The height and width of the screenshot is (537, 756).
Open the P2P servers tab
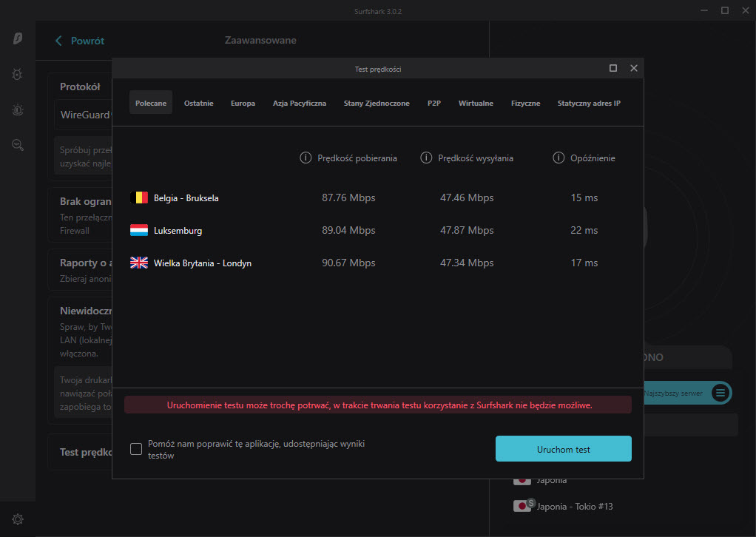434,103
